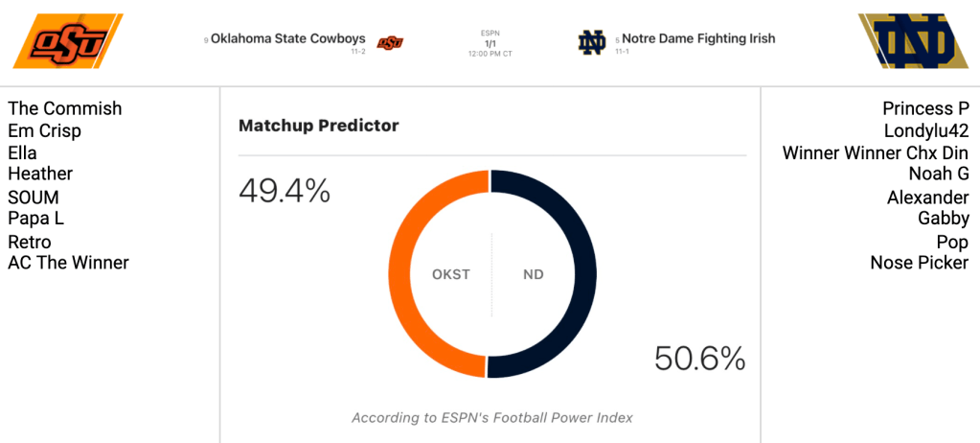The image size is (980, 443).
Task: Click the ESPN 1/1 game time info
Action: click(490, 43)
